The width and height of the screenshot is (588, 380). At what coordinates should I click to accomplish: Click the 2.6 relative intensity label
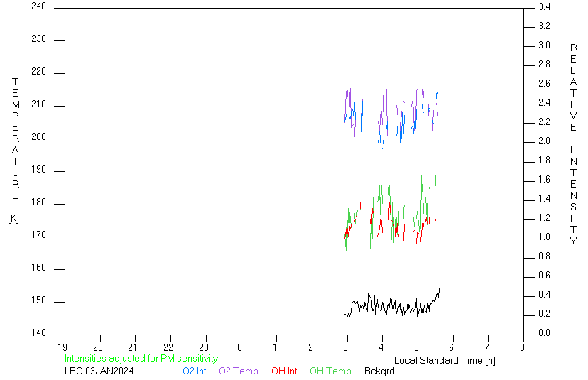(544, 83)
